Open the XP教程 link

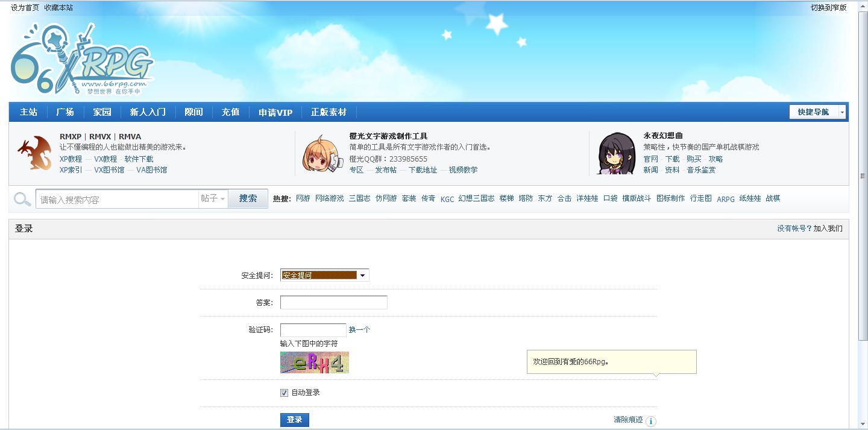pyautogui.click(x=71, y=159)
